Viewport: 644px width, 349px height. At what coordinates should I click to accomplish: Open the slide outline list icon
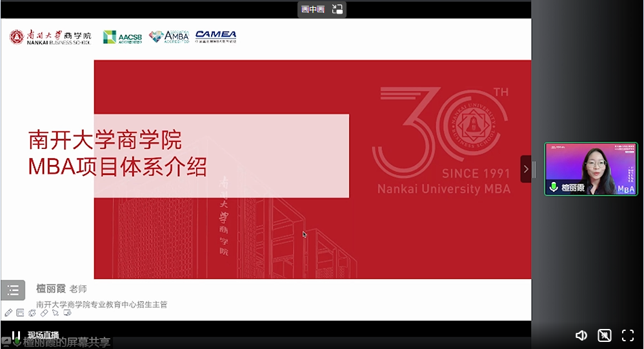coord(13,290)
